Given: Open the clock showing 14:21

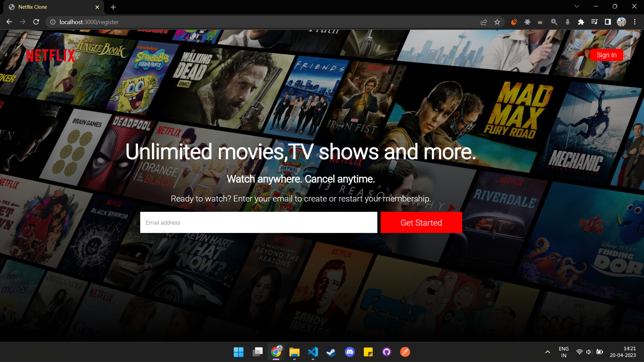Looking at the screenshot, I should coord(623,352).
